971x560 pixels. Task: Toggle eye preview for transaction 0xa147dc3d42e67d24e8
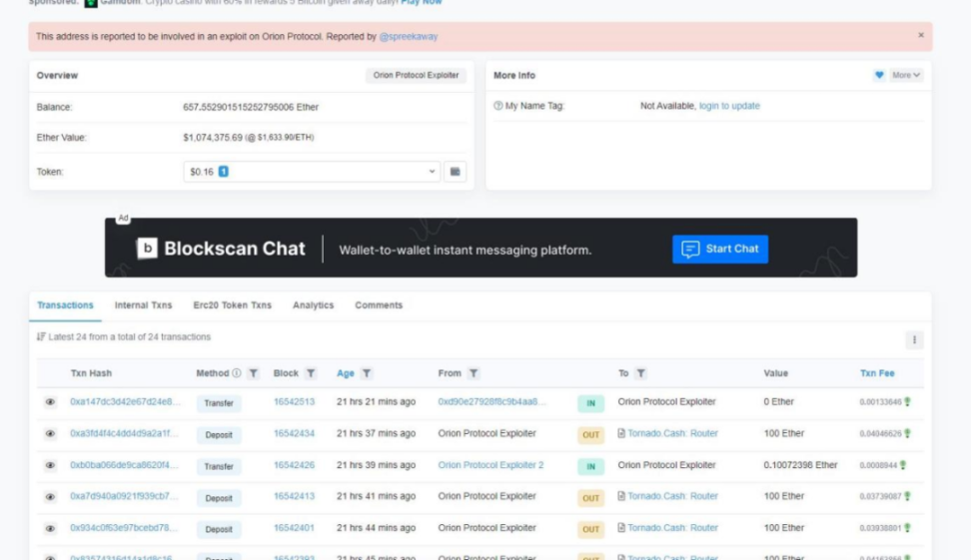(50, 402)
